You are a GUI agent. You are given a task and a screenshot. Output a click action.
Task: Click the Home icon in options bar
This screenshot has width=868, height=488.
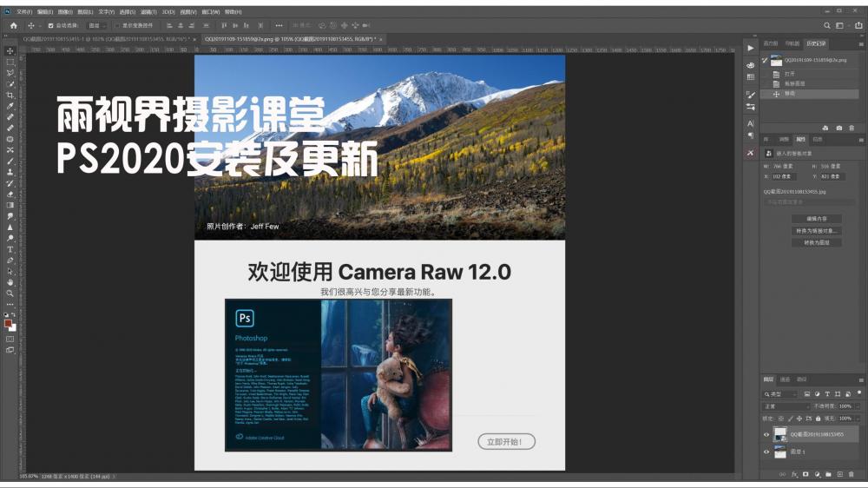click(14, 25)
